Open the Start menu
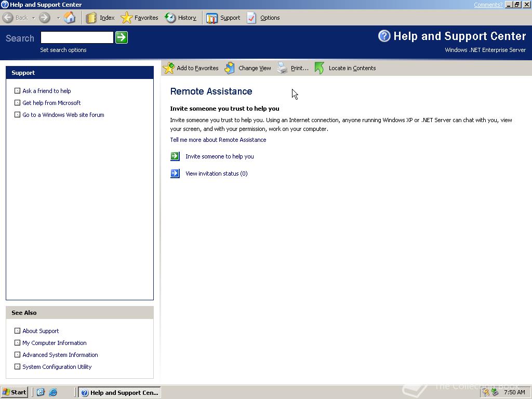 coord(14,392)
